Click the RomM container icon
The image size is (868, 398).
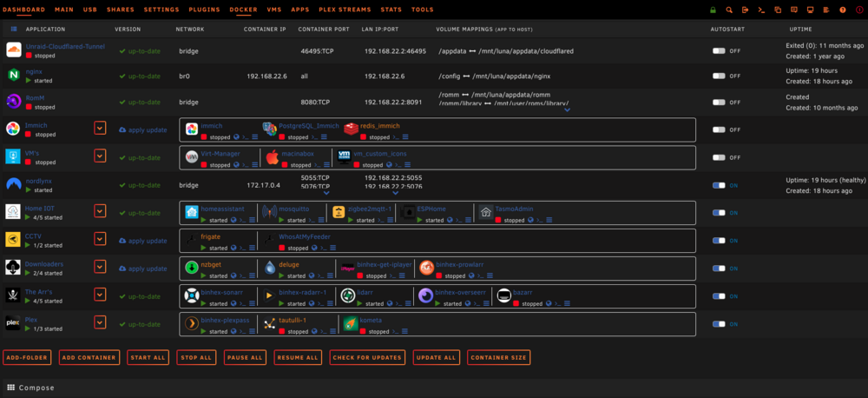pos(13,102)
